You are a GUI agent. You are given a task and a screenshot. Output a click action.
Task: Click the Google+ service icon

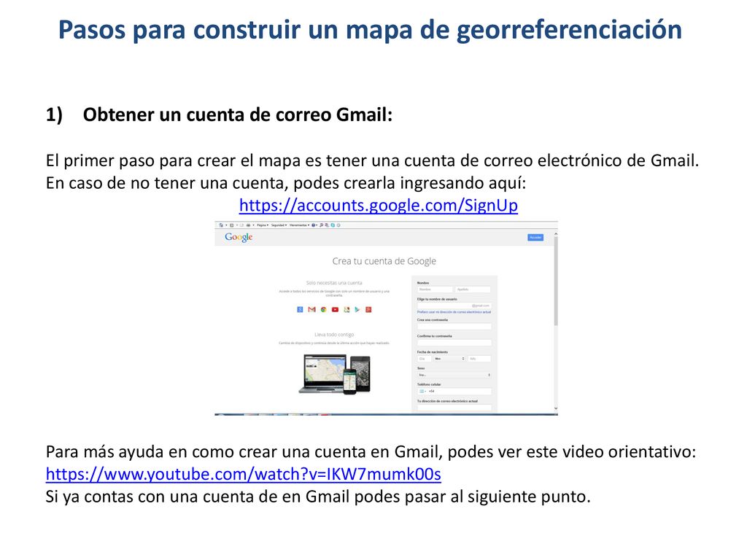(368, 309)
